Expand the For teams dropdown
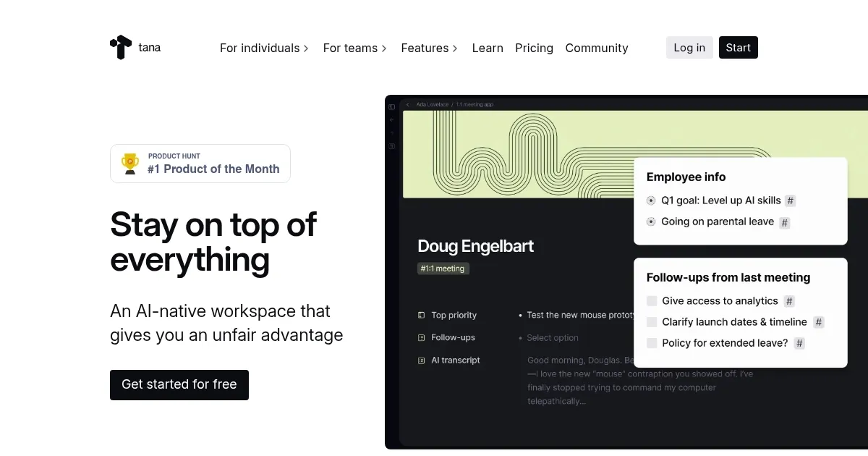 (x=354, y=48)
